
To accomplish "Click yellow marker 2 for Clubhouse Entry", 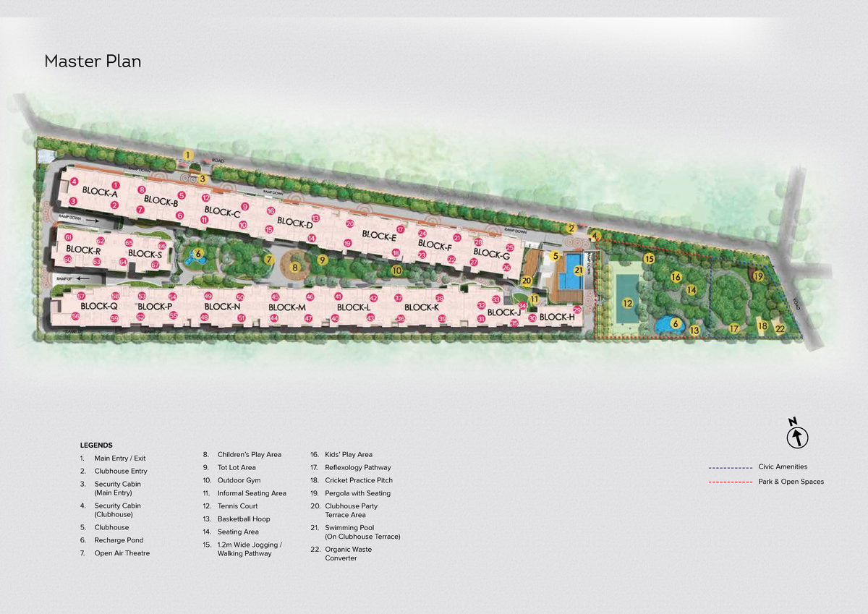I will pyautogui.click(x=571, y=228).
